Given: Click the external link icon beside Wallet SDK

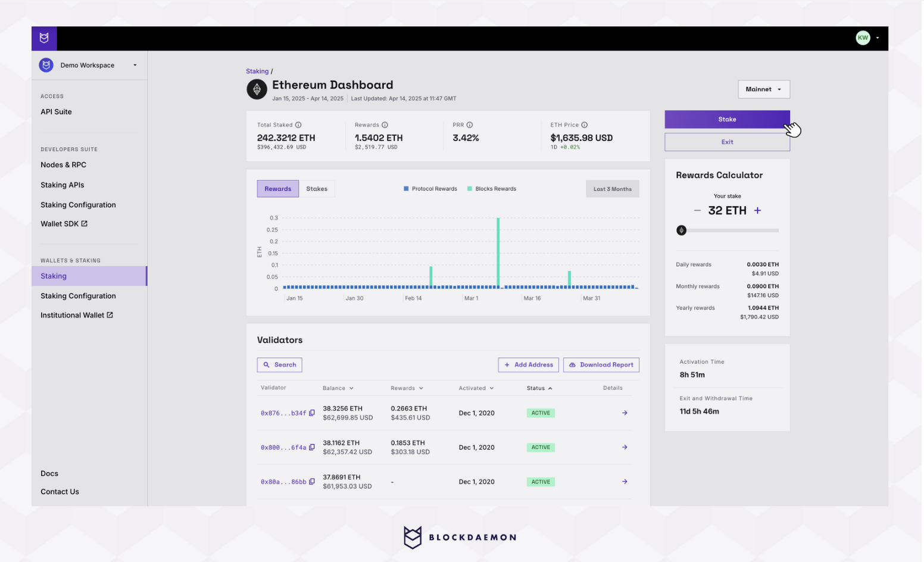Looking at the screenshot, I should pyautogui.click(x=84, y=224).
